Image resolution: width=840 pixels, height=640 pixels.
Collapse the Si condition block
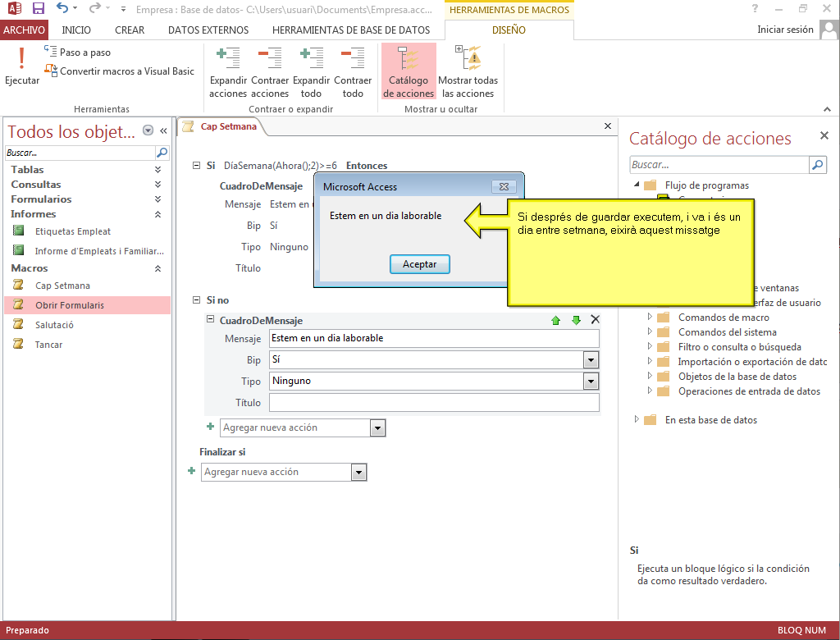[196, 165]
